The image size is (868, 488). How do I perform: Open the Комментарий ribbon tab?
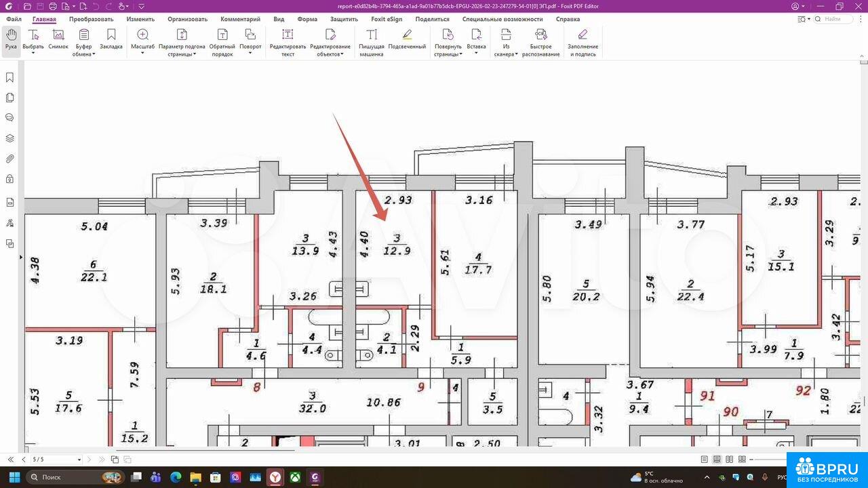(x=240, y=19)
